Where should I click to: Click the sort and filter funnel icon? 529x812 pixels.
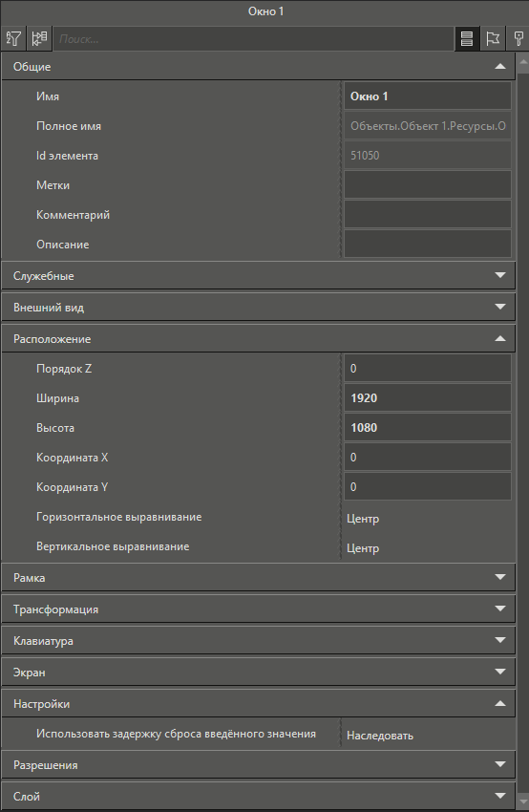point(13,39)
